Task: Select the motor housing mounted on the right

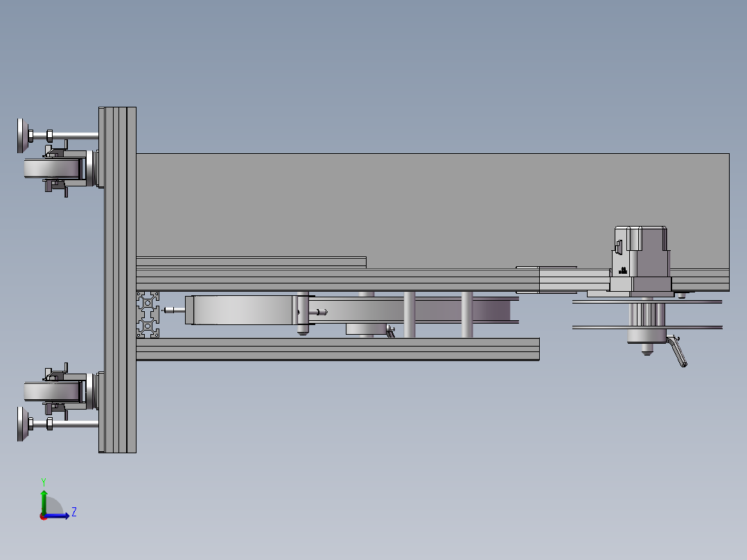Action: [x=640, y=259]
